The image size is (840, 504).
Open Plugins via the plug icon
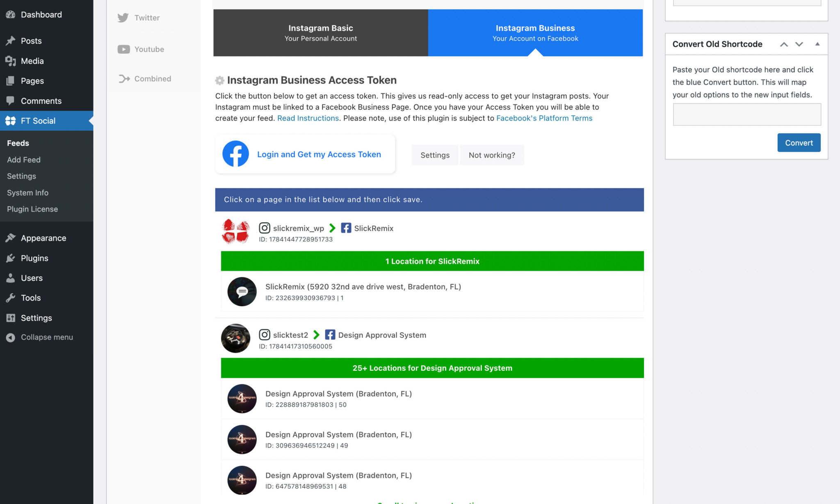tap(11, 258)
